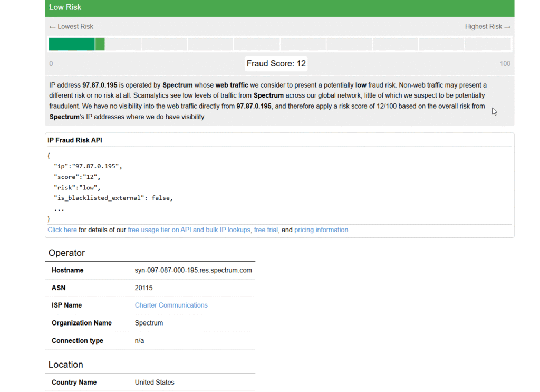540x392 pixels.
Task: Open the pricing information link
Action: tap(321, 230)
